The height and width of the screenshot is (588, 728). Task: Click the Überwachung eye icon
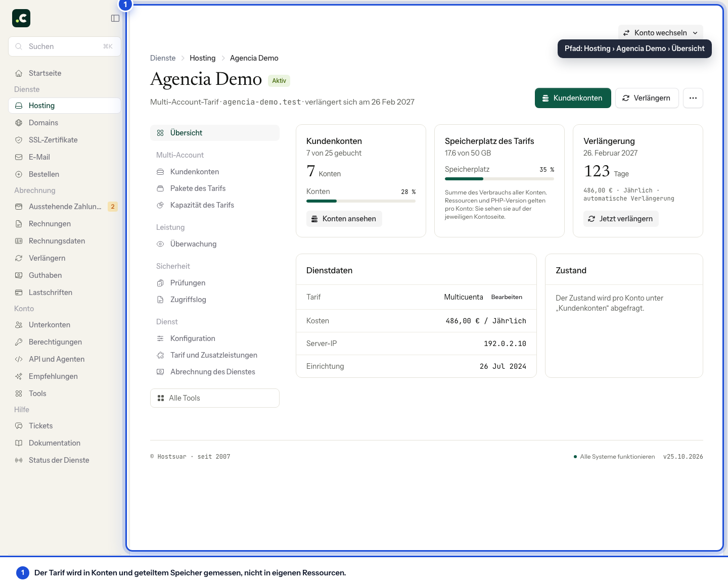(160, 244)
